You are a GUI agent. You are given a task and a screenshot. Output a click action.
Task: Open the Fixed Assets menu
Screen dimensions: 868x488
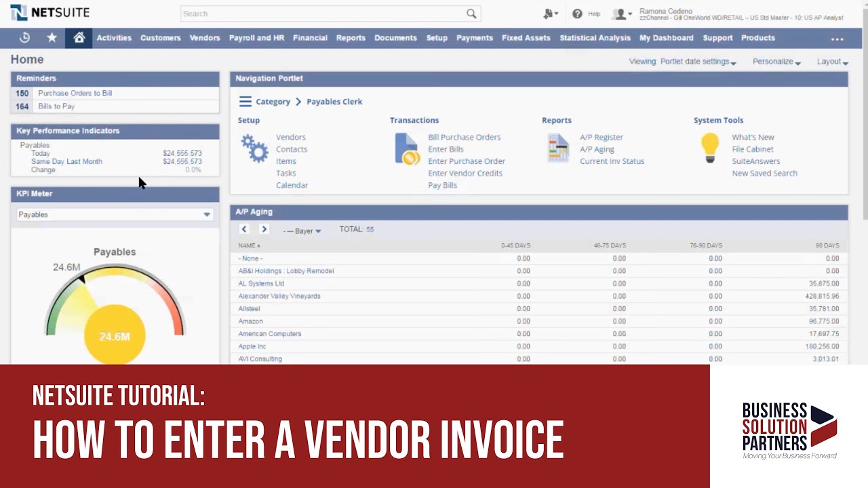tap(526, 38)
